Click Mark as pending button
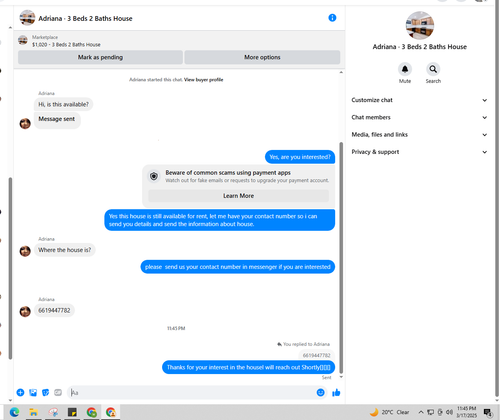500x420 pixels. pyautogui.click(x=100, y=57)
